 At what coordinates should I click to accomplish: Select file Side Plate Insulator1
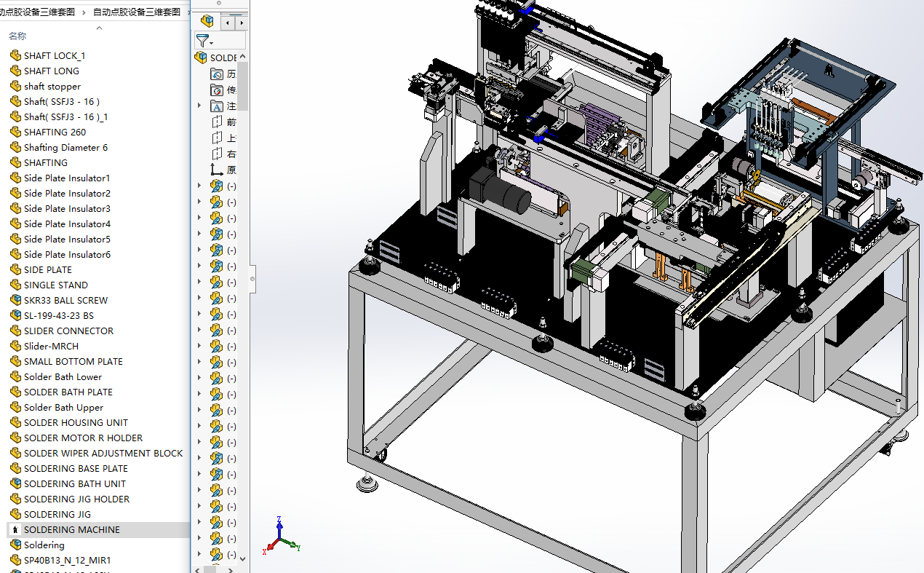click(67, 178)
